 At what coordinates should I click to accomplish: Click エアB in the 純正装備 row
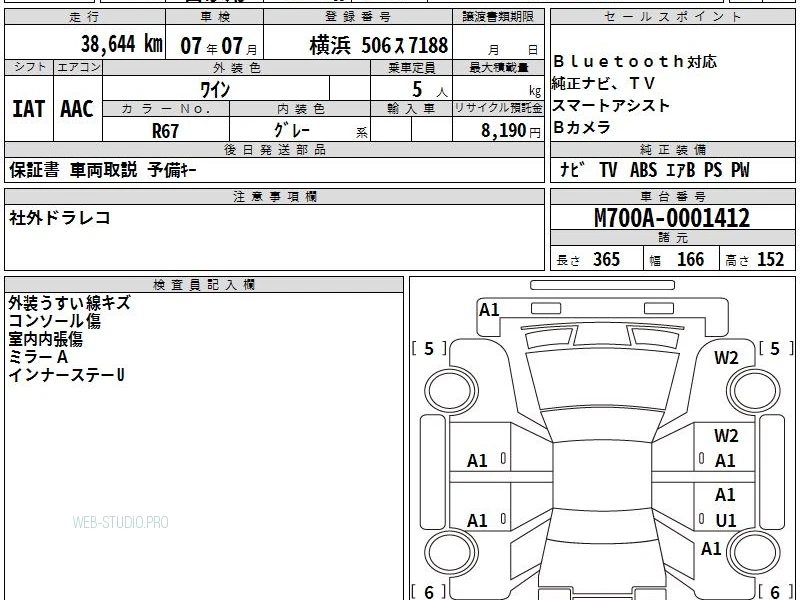(x=681, y=170)
